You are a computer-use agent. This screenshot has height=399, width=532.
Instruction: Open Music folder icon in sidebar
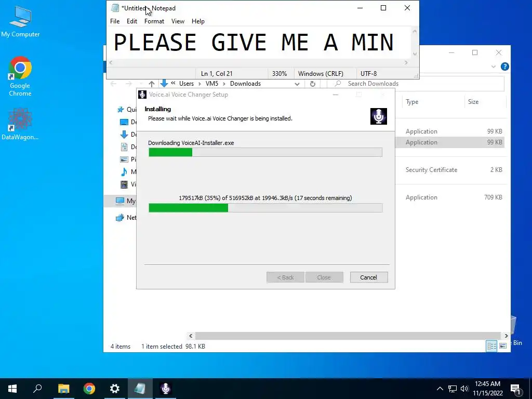[124, 172]
